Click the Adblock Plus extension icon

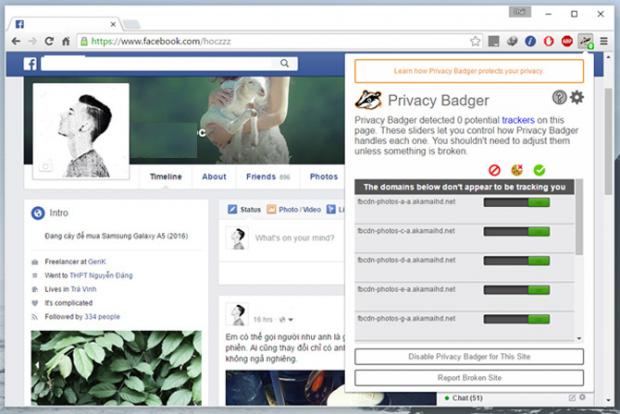point(566,41)
